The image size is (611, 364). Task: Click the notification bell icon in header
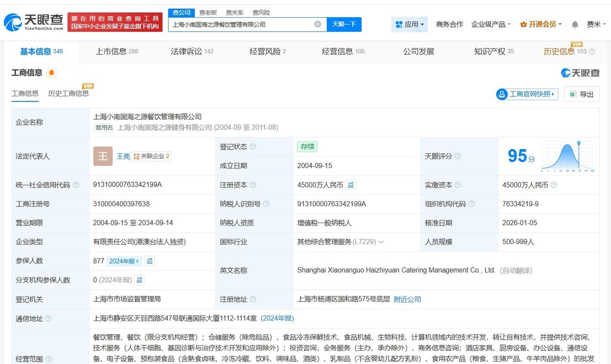575,24
